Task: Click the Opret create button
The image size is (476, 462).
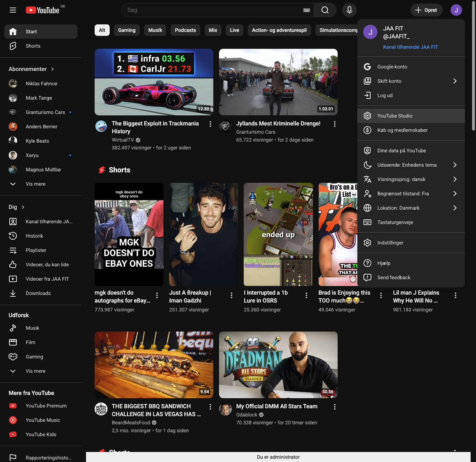Action: (x=427, y=10)
